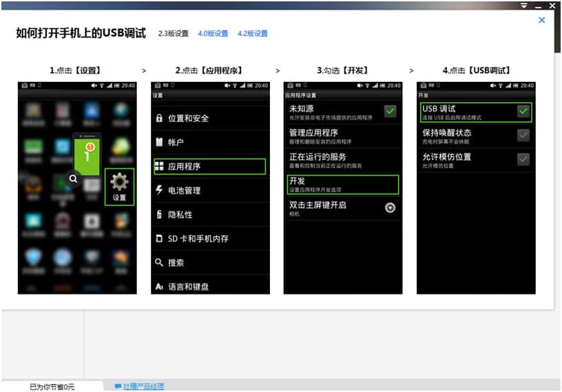This screenshot has height=392, width=562.
Task: Click the speech bubble icon beside 吐槽产品经理
Action: (x=118, y=386)
